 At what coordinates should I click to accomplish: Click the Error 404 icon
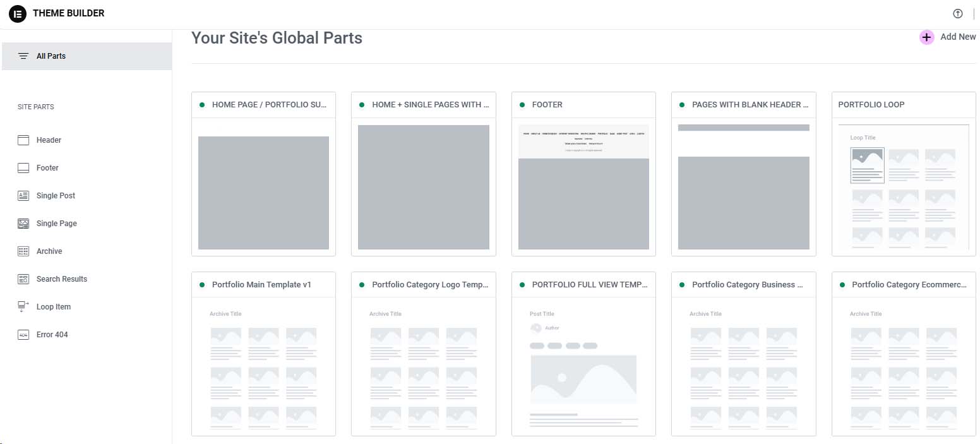pos(23,335)
